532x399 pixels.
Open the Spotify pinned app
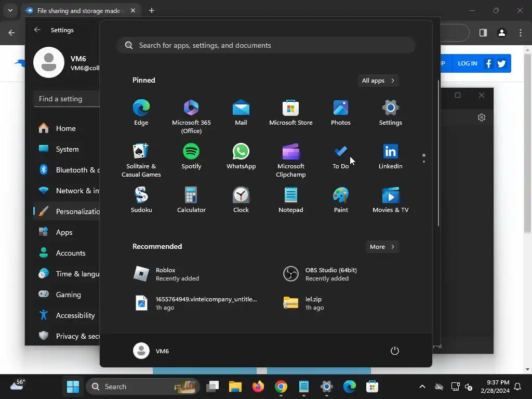pyautogui.click(x=191, y=156)
